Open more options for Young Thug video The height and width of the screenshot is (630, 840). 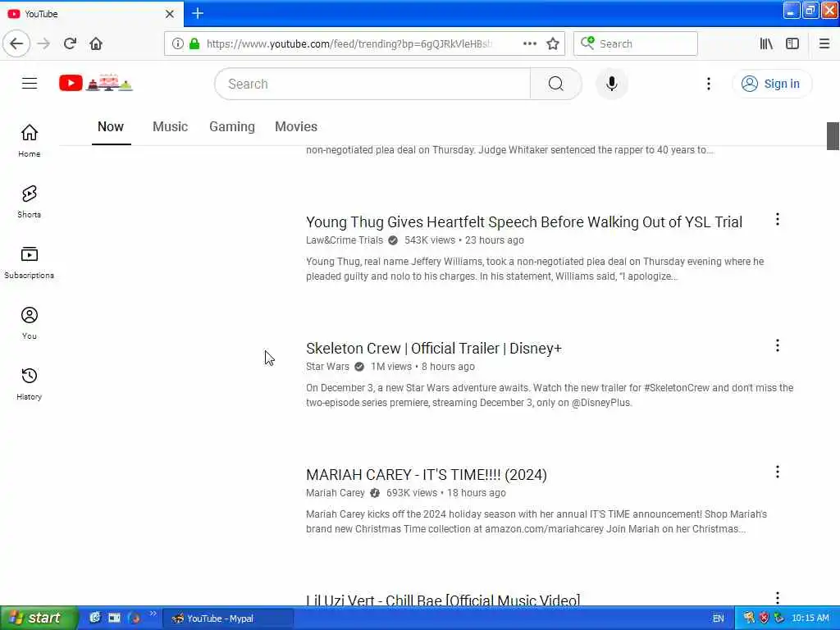click(x=778, y=219)
